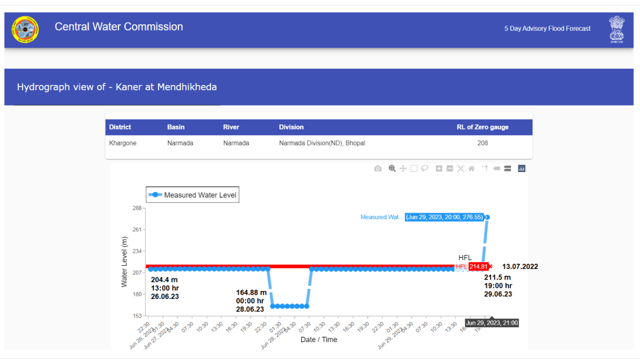
Task: Choose the Lasso Select tool
Action: click(425, 168)
